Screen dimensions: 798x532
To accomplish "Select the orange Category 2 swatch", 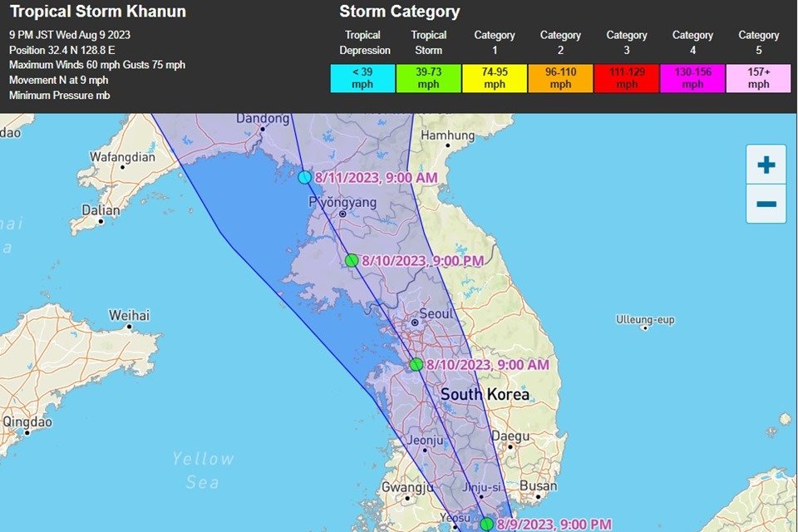I will point(560,79).
